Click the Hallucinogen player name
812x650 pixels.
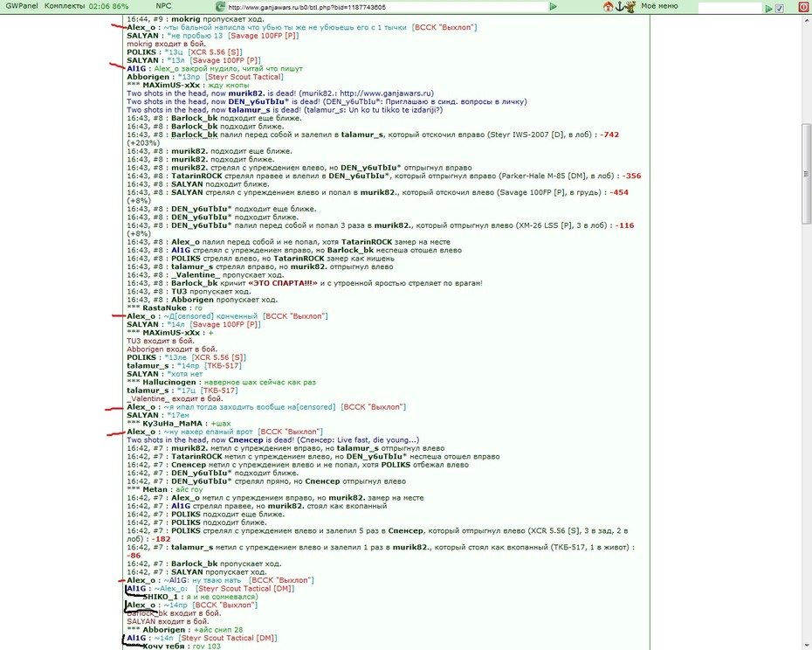pyautogui.click(x=169, y=382)
